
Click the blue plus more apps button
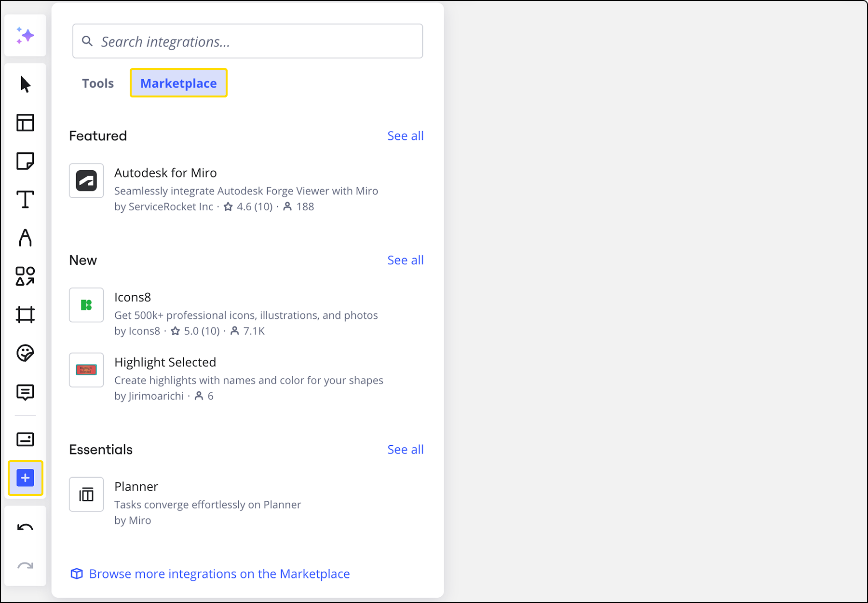pyautogui.click(x=25, y=478)
